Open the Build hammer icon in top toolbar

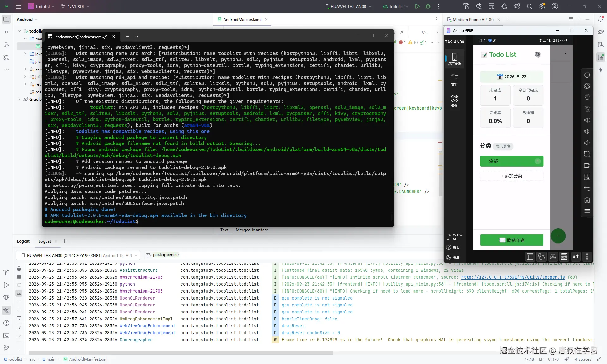tap(466, 6)
